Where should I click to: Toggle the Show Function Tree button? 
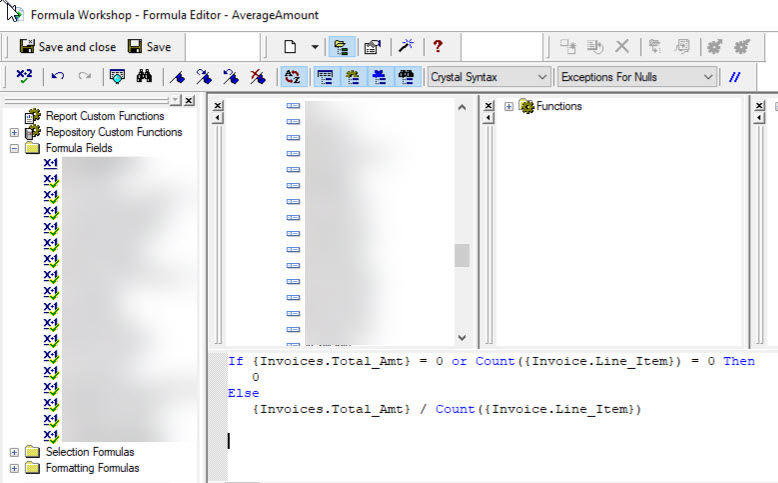coord(352,77)
